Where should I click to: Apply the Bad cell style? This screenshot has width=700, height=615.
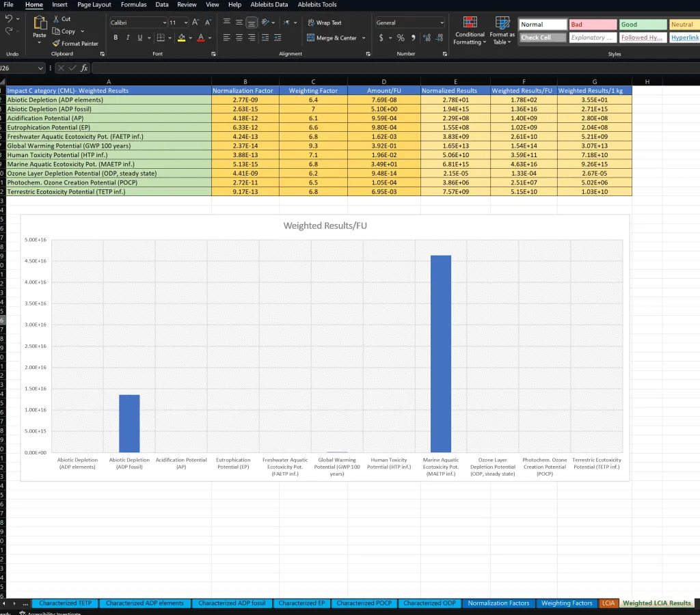click(592, 24)
